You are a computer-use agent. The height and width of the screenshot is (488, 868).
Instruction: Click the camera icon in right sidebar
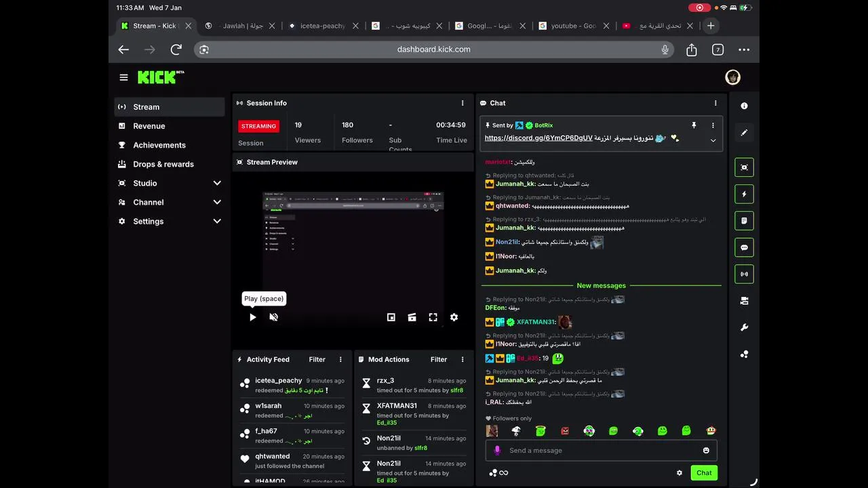click(744, 301)
